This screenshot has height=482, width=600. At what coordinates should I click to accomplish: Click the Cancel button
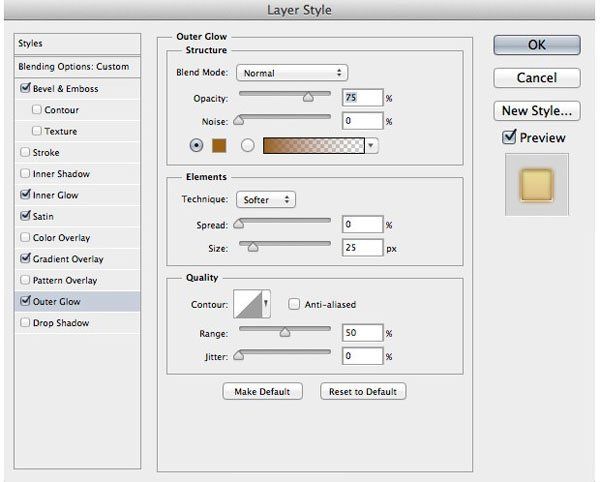pos(537,78)
